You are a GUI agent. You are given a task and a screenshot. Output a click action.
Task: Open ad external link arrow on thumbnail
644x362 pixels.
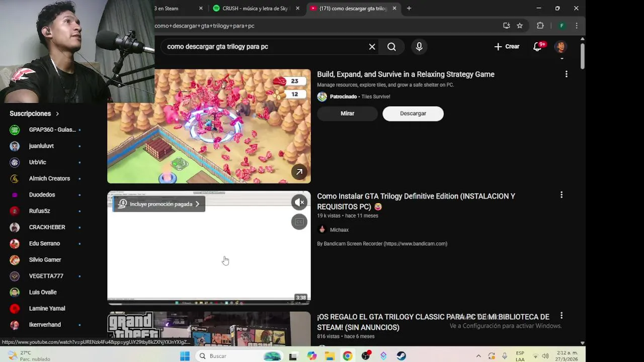pos(299,172)
